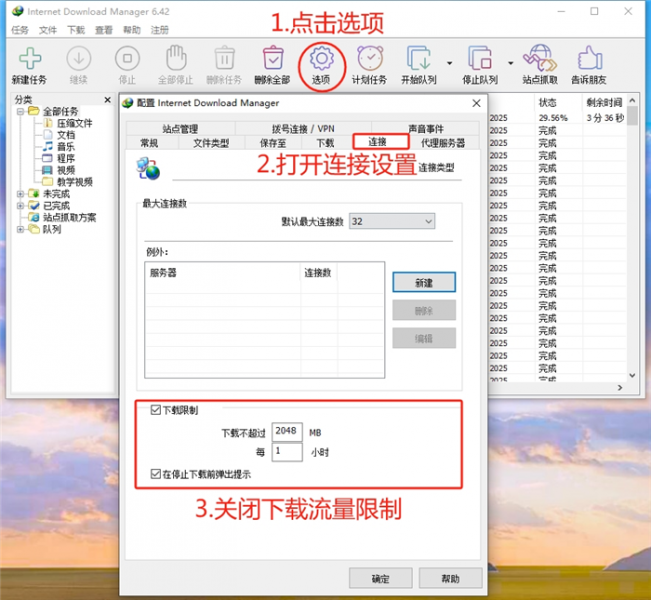Click the 下载不超过 2048 MB field

pyautogui.click(x=287, y=432)
